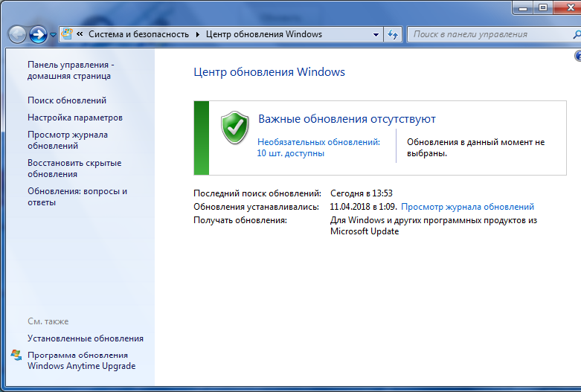Open the Help question mark icon

coord(578,56)
